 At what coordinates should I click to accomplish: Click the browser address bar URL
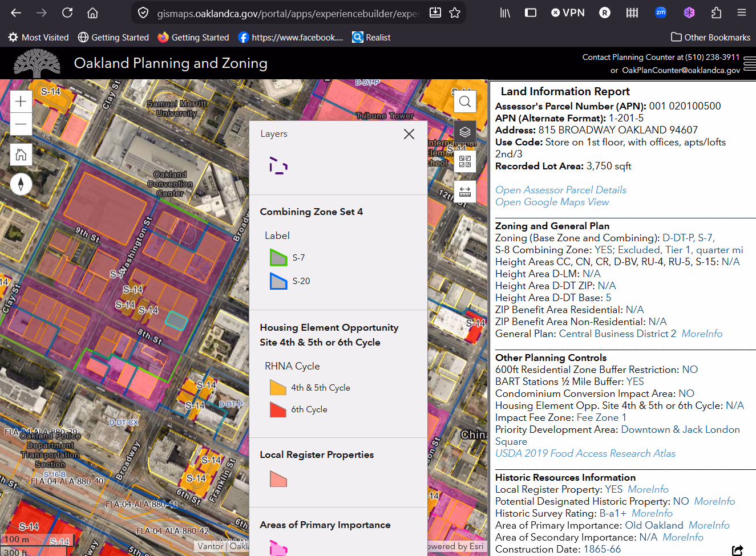click(288, 13)
